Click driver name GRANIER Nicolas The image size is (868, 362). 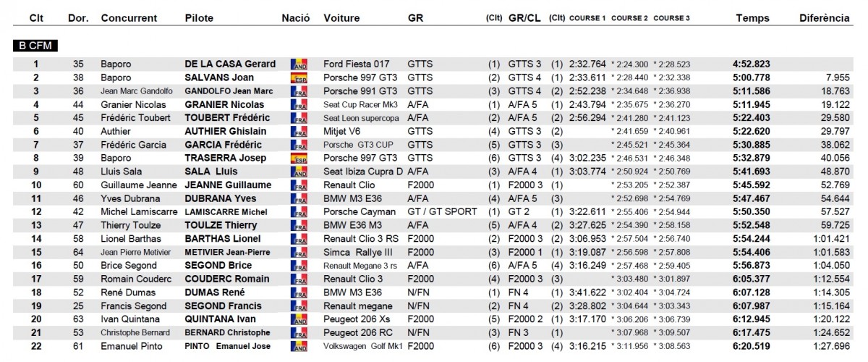point(223,104)
